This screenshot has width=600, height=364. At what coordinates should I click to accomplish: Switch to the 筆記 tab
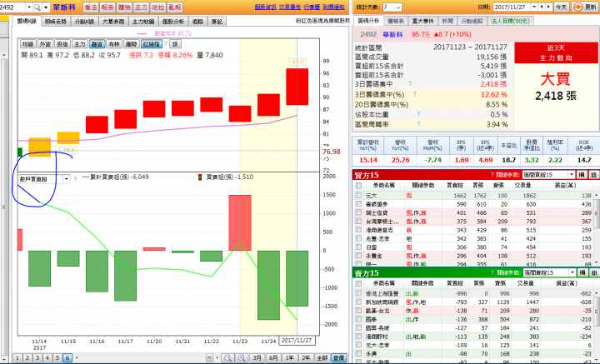tap(217, 22)
